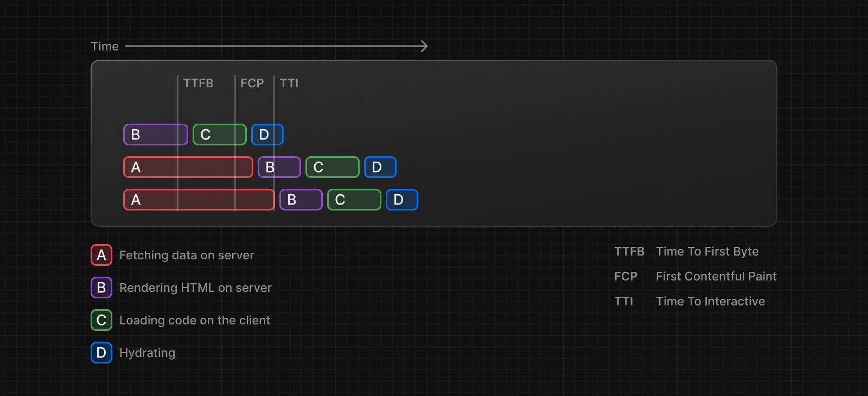Click the "First Contentful Paint" definition

point(716,276)
